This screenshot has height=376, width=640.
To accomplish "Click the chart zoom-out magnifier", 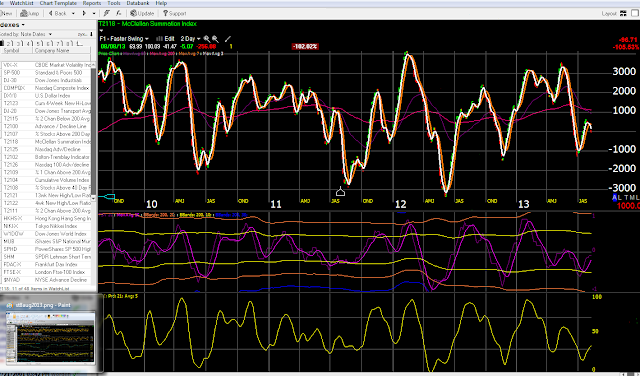I will click(x=216, y=39).
